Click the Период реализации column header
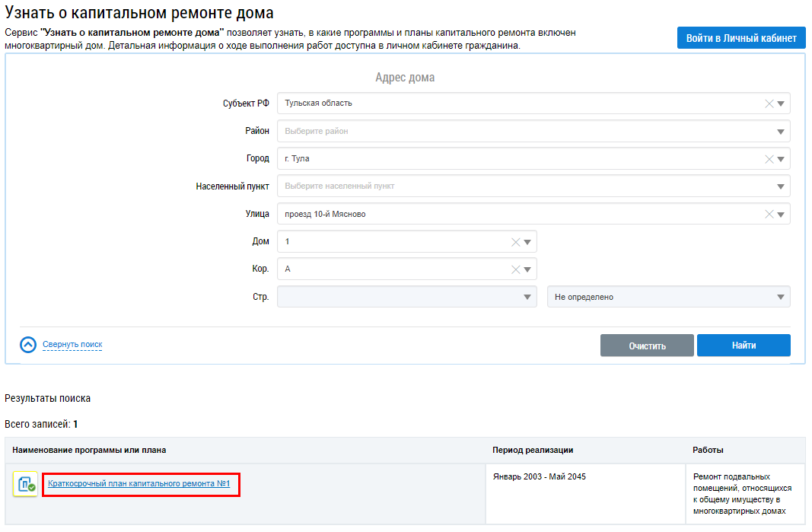The height and width of the screenshot is (532, 812). tap(533, 450)
